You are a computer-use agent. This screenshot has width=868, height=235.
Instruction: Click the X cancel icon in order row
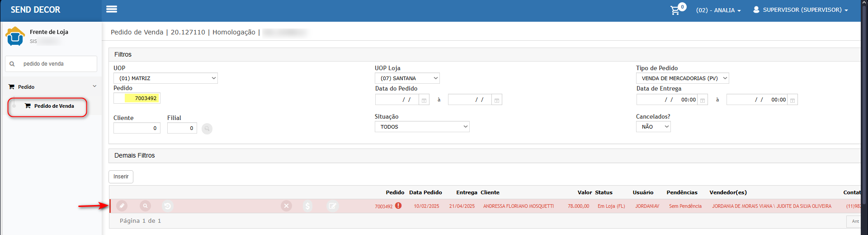coord(286,206)
